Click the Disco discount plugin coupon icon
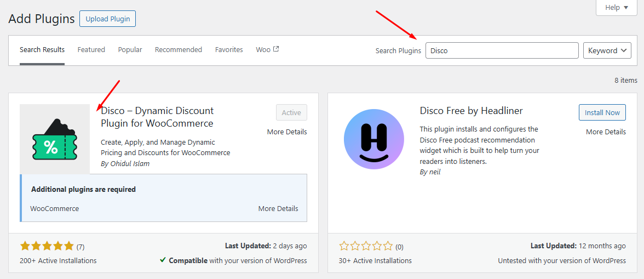Image resolution: width=644 pixels, height=279 pixels. tap(55, 139)
